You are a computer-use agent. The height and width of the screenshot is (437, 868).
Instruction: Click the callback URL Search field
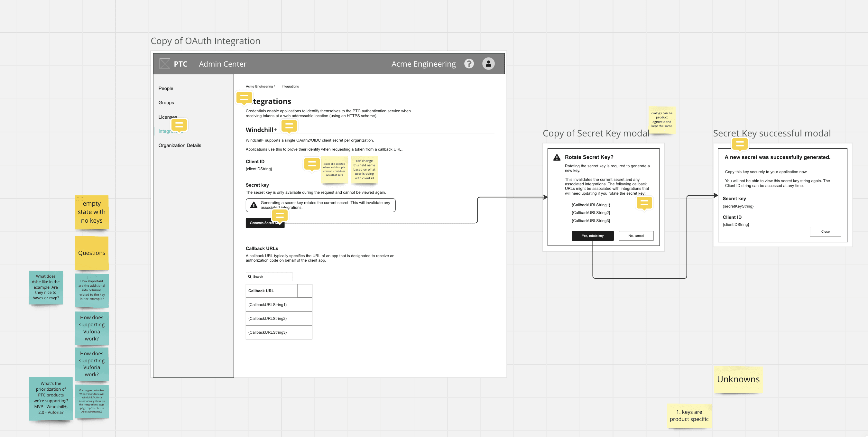pyautogui.click(x=269, y=277)
